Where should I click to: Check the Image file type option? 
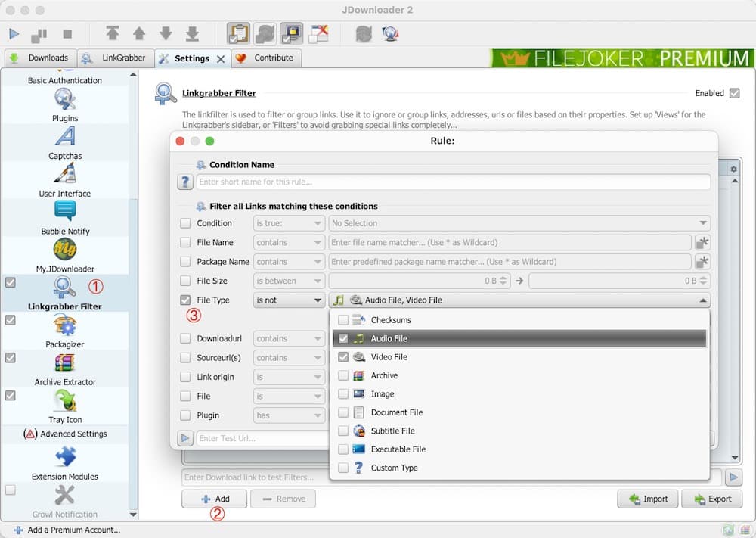pyautogui.click(x=343, y=393)
